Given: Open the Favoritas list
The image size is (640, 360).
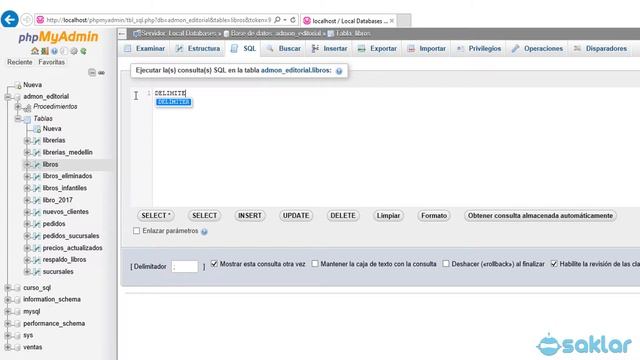Looking at the screenshot, I should 51,62.
